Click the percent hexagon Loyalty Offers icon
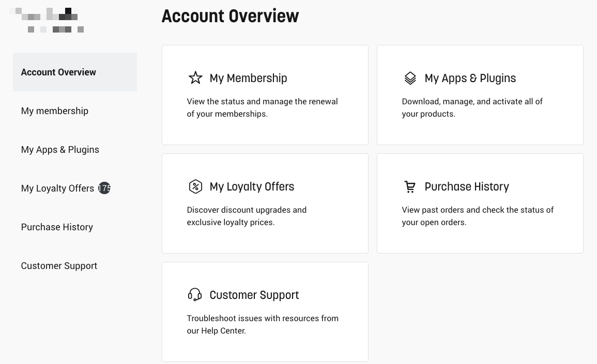Screen dimensions: 597x364 point(195,186)
